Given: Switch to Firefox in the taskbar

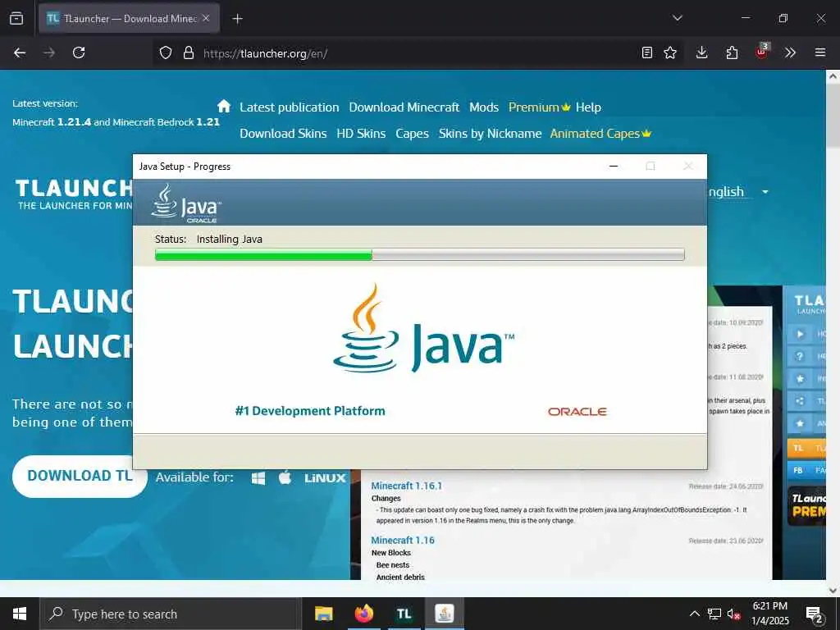Looking at the screenshot, I should point(363,614).
